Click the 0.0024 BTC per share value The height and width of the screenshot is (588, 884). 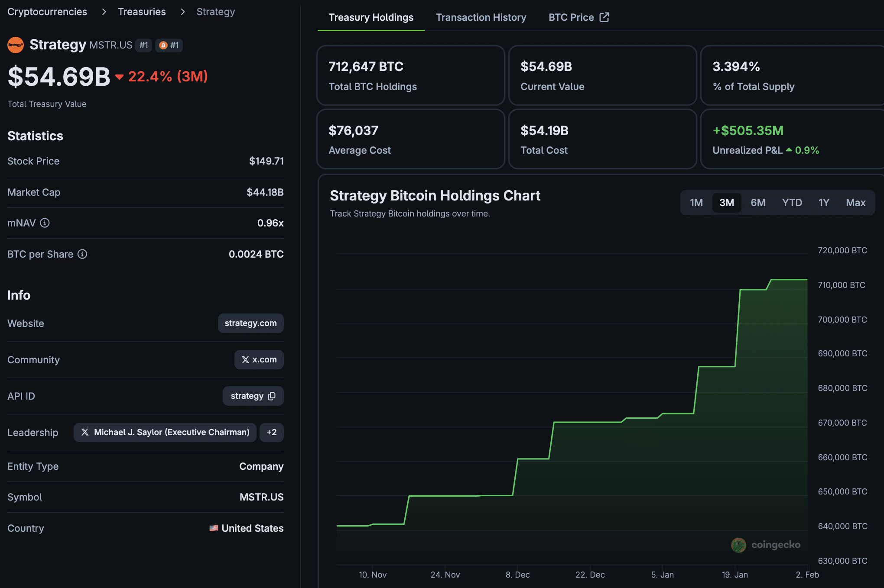point(256,254)
